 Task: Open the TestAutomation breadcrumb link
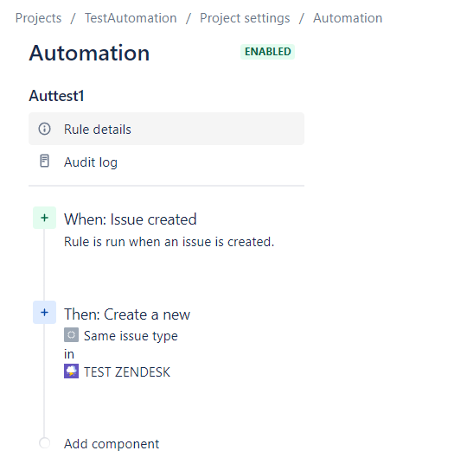tap(131, 18)
